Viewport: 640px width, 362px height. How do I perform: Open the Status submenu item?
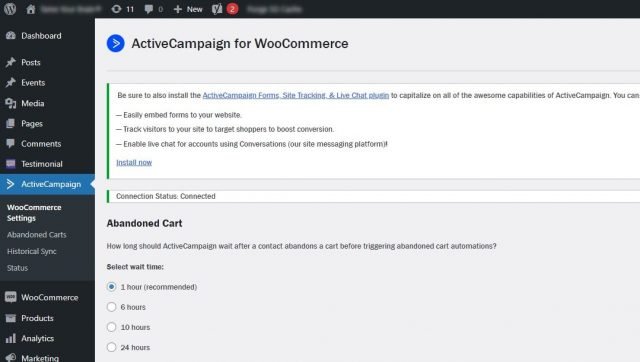17,268
